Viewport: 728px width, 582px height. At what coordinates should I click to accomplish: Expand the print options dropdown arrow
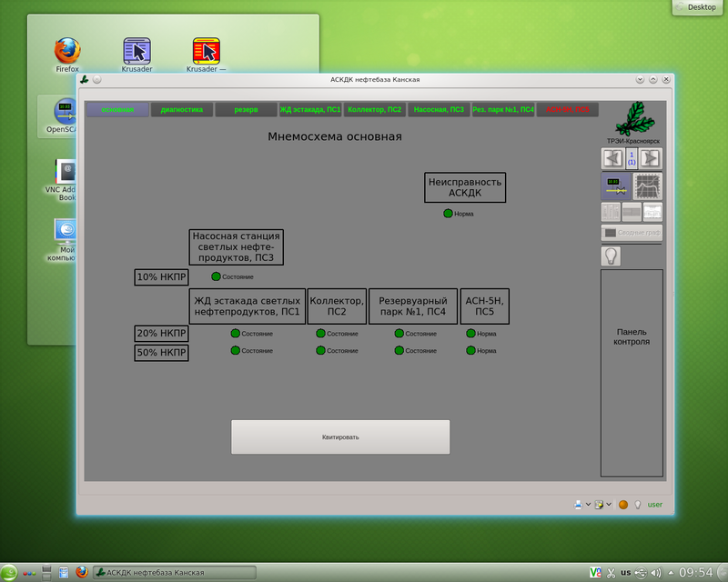pos(588,504)
